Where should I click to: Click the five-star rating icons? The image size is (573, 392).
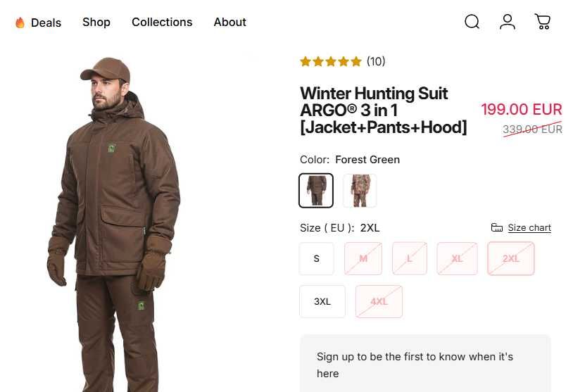click(331, 62)
